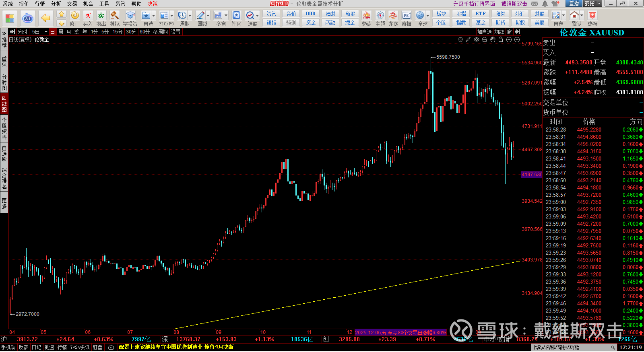
Task: Expand the F10/F9 dropdown arrow
Action: [x=171, y=16]
